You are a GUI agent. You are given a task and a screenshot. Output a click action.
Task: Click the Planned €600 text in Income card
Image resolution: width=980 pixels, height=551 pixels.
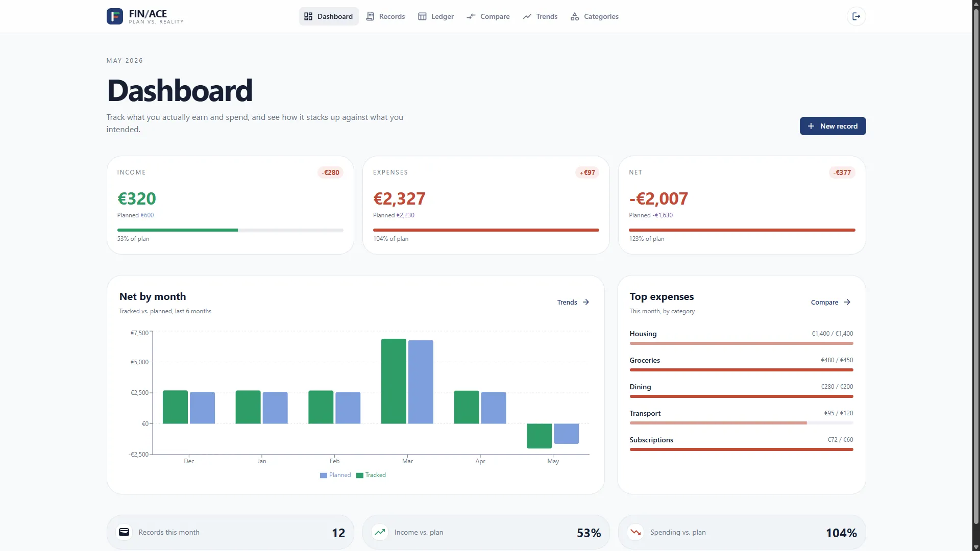pyautogui.click(x=135, y=215)
